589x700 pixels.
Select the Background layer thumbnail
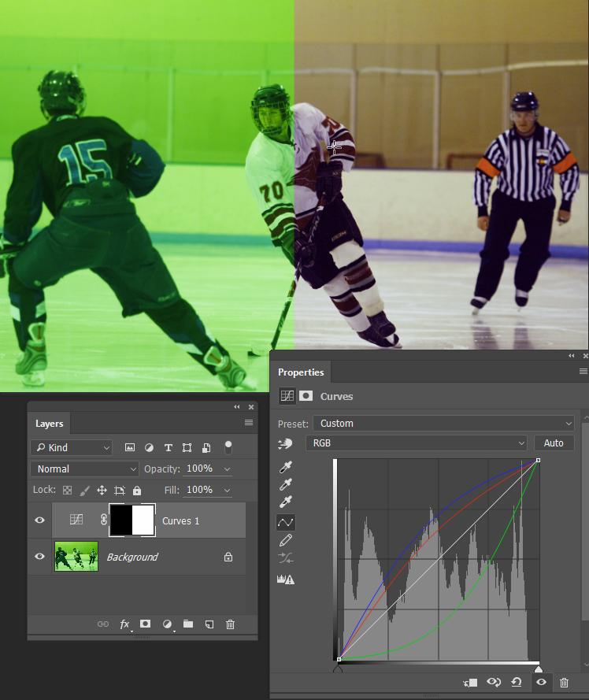pyautogui.click(x=76, y=556)
